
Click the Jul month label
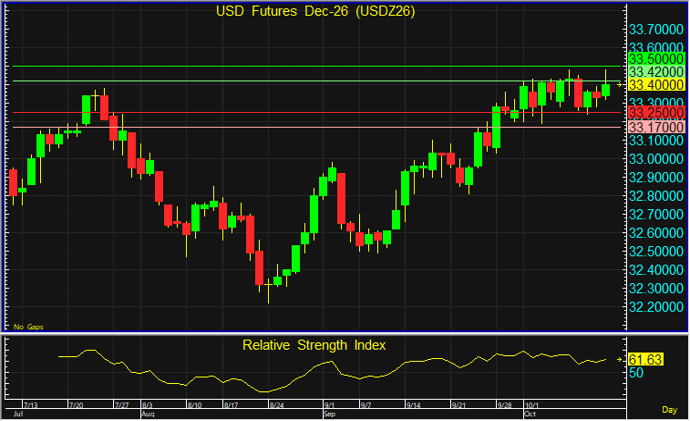click(x=18, y=414)
